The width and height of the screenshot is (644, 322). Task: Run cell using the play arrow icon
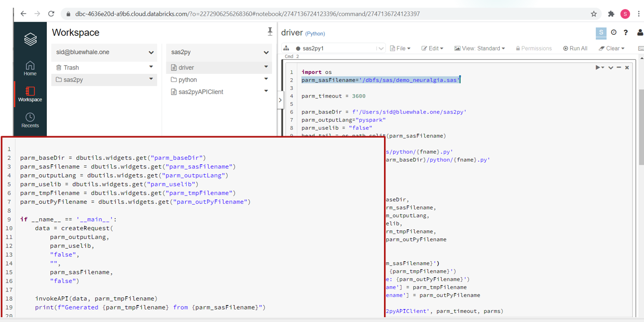point(599,68)
